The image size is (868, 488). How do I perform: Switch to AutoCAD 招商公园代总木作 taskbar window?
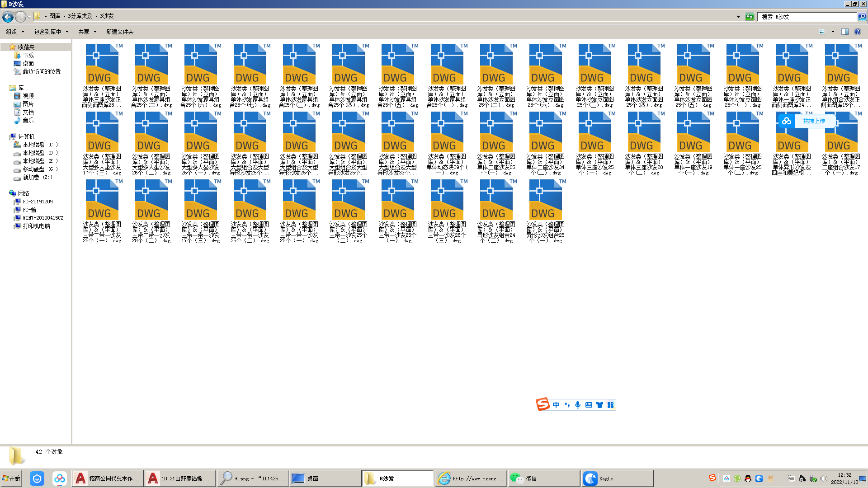(x=107, y=478)
